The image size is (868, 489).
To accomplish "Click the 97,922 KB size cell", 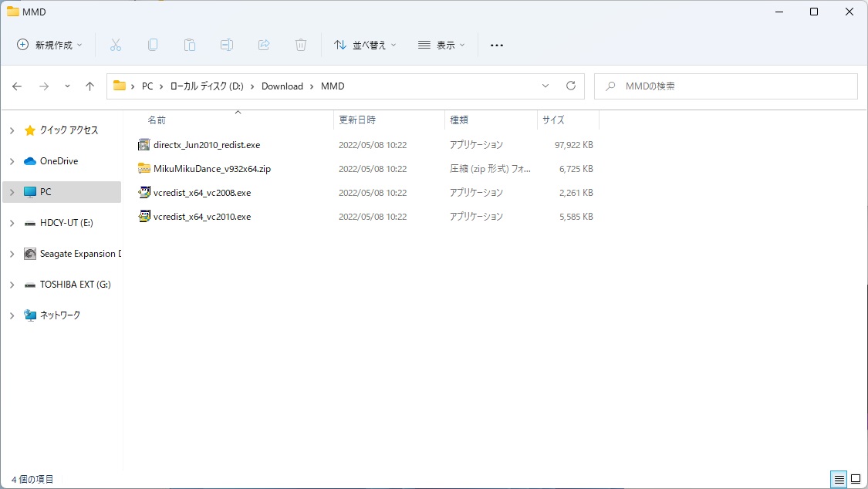I will pyautogui.click(x=573, y=145).
